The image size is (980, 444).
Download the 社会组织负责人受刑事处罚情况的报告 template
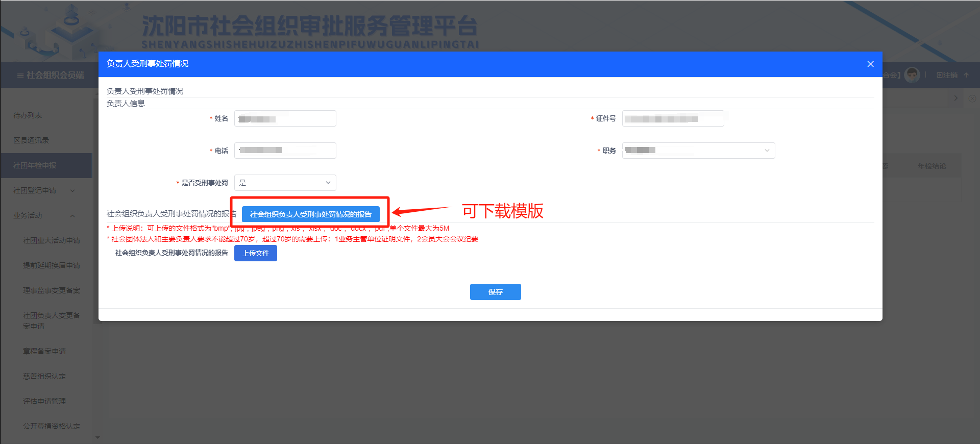(x=311, y=214)
